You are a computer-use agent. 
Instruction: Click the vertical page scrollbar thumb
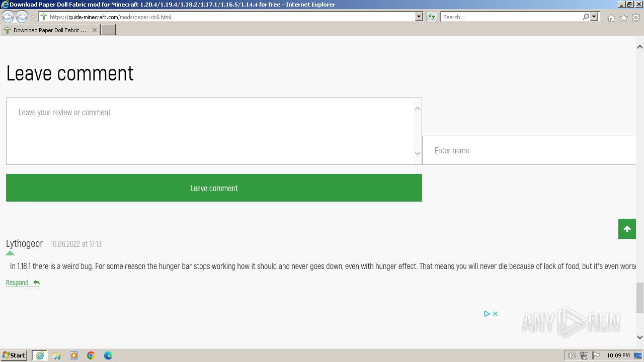pos(640,298)
